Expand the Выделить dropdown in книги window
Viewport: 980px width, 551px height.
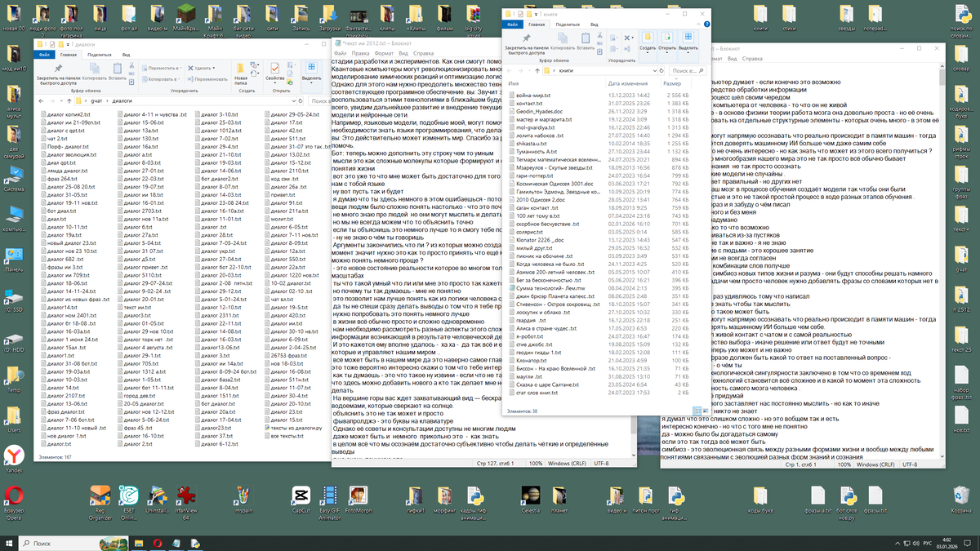point(688,53)
